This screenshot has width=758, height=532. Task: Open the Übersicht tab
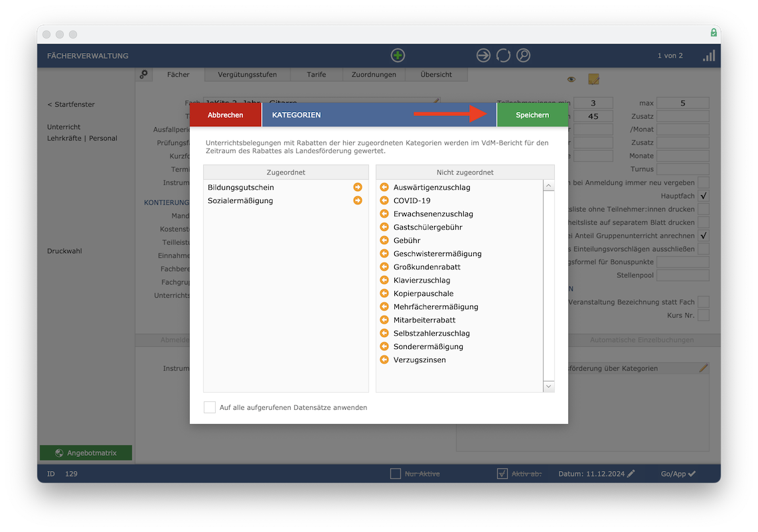coord(437,74)
